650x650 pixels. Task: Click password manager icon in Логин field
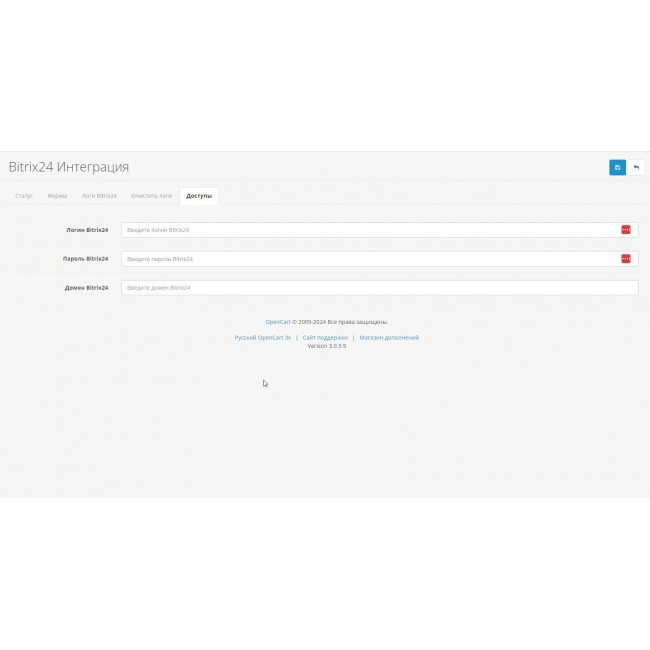[626, 230]
